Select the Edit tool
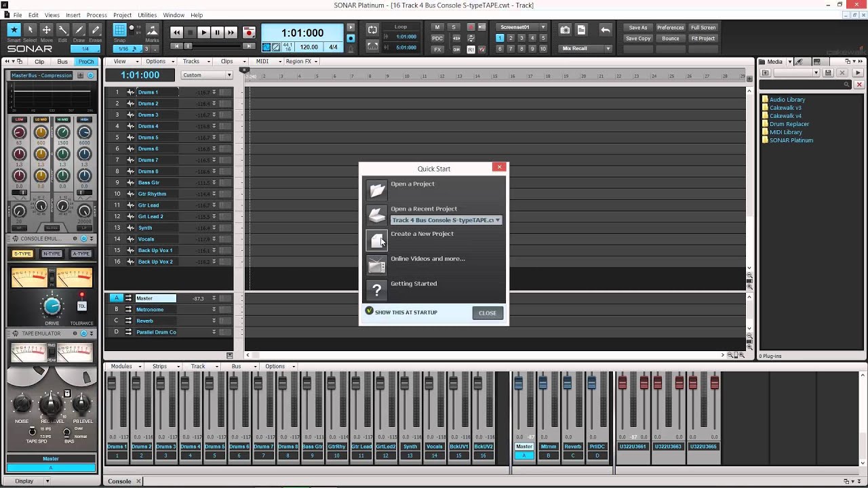Image resolution: width=868 pixels, height=488 pixels. point(62,30)
